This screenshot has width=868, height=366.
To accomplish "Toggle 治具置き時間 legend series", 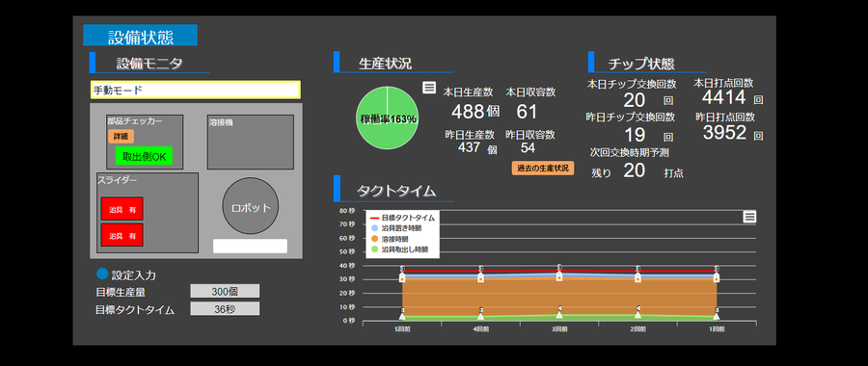I will (395, 228).
